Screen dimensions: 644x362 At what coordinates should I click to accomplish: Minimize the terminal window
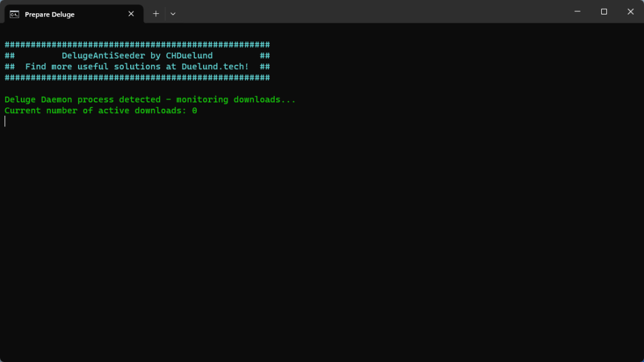[577, 11]
